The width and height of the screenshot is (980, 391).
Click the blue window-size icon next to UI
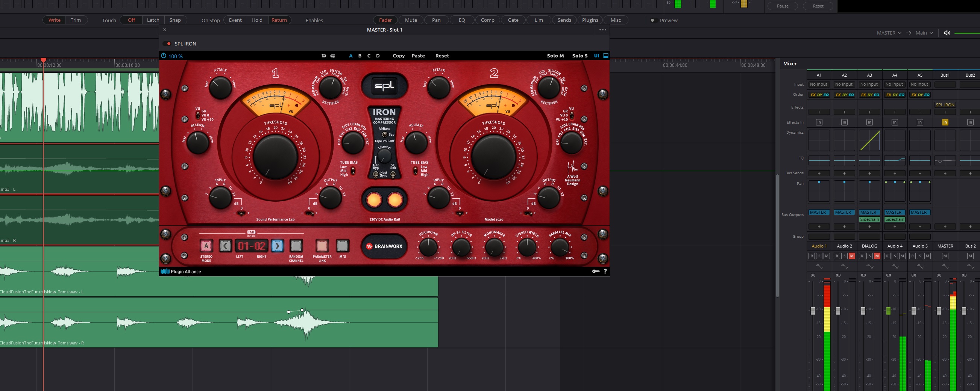(606, 56)
